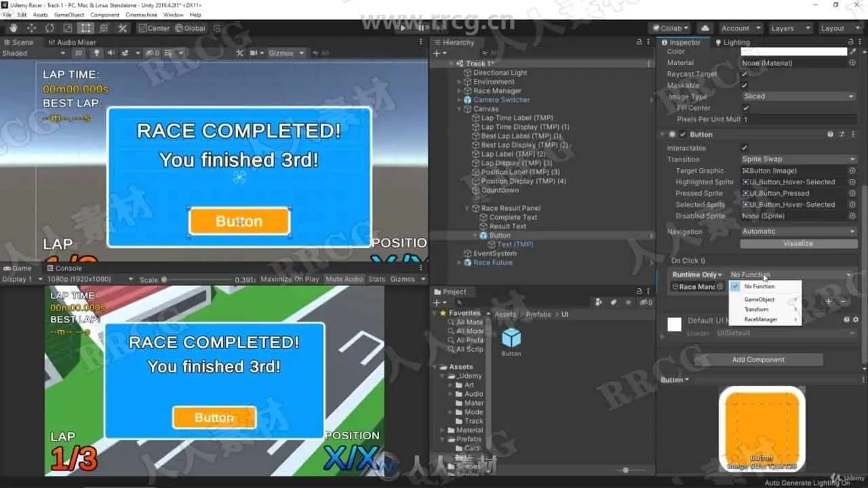
Task: Open search by type icon in Project
Action: point(599,302)
